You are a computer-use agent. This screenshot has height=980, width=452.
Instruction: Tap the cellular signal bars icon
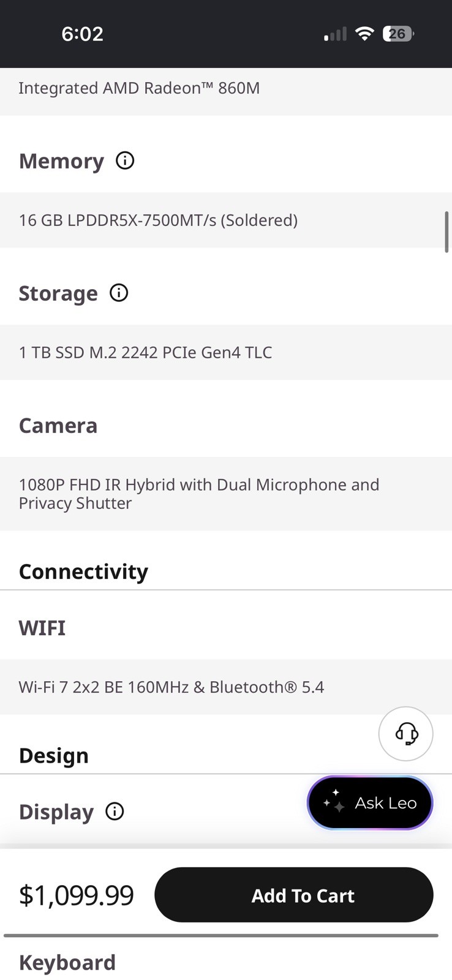[x=335, y=34]
